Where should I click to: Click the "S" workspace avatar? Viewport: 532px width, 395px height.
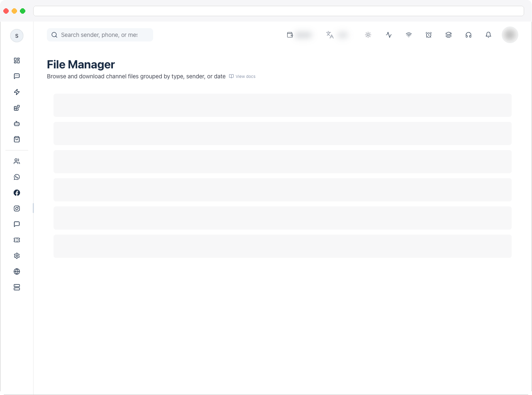pos(17,36)
